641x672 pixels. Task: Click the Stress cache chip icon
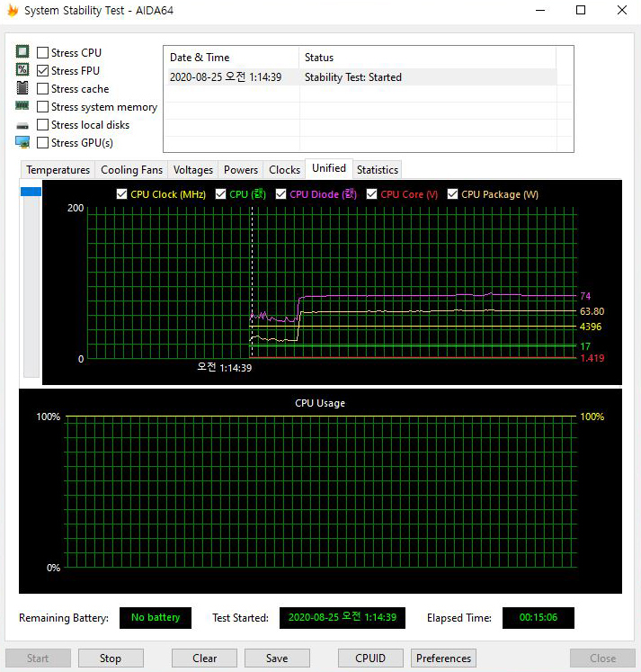pyautogui.click(x=22, y=88)
